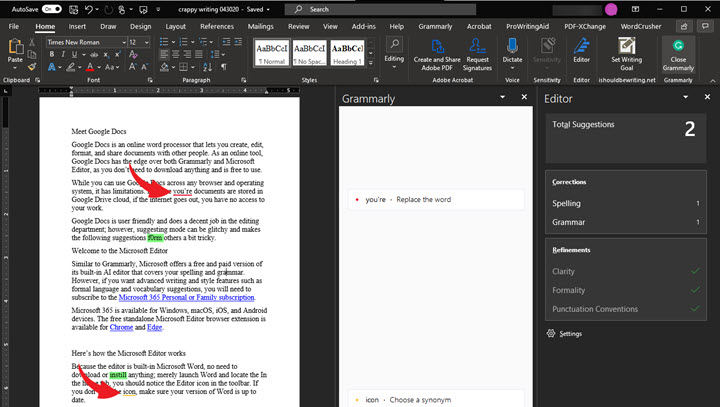Viewport: 720px width, 407px height.
Task: Click the Bullets list icon
Action: [163, 42]
